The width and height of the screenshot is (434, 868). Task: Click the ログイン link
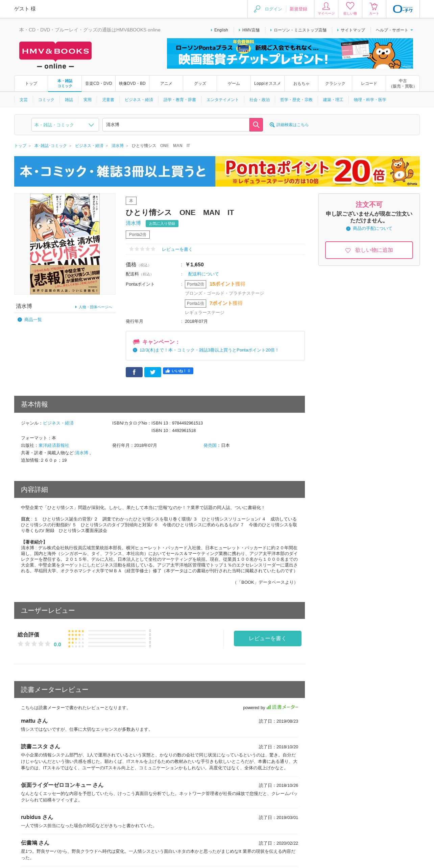[273, 9]
